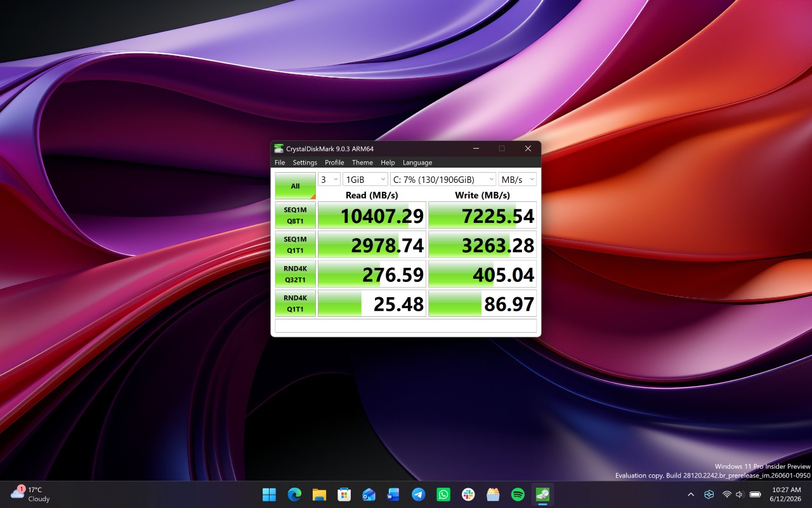This screenshot has height=508, width=812.
Task: Open Wi-Fi network settings in the tray
Action: (x=727, y=494)
